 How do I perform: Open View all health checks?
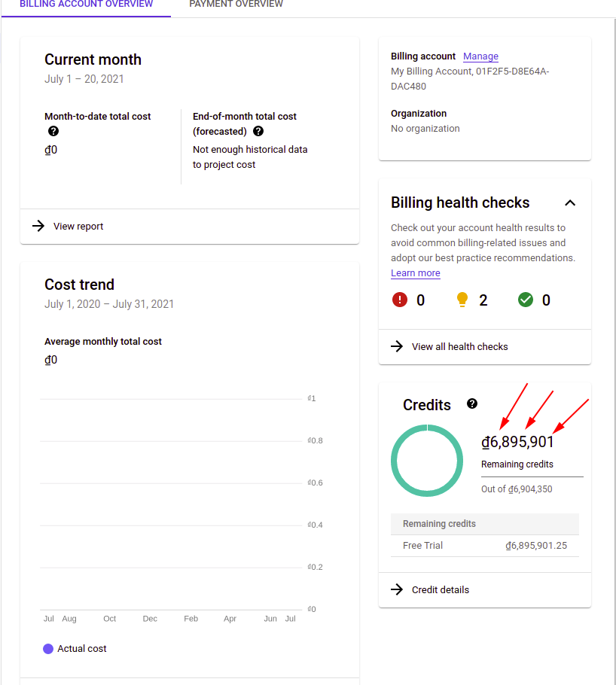(459, 346)
